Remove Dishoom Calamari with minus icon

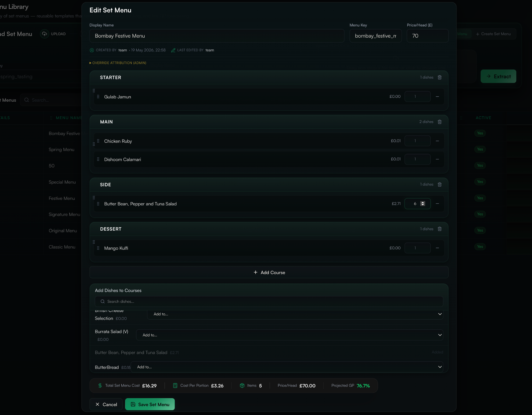click(437, 159)
